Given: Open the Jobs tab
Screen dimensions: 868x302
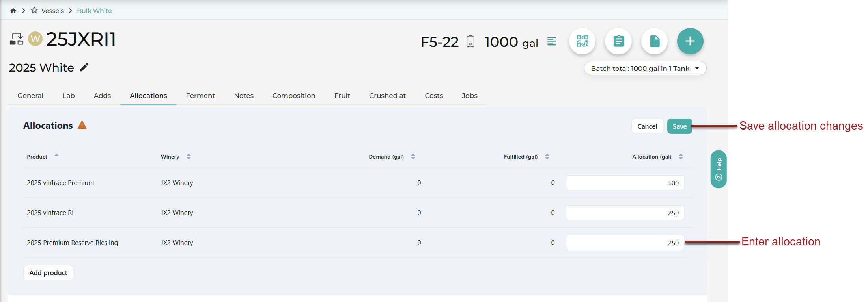Looking at the screenshot, I should point(470,96).
